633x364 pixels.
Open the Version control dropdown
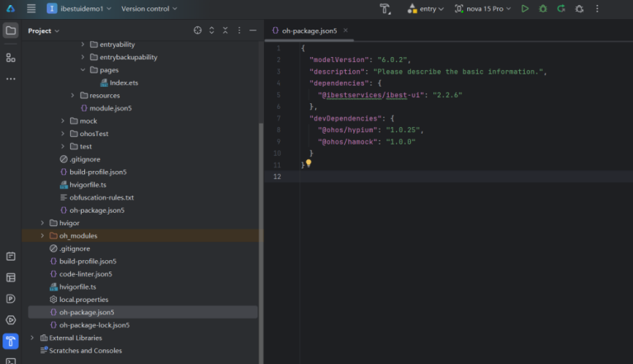click(x=149, y=8)
